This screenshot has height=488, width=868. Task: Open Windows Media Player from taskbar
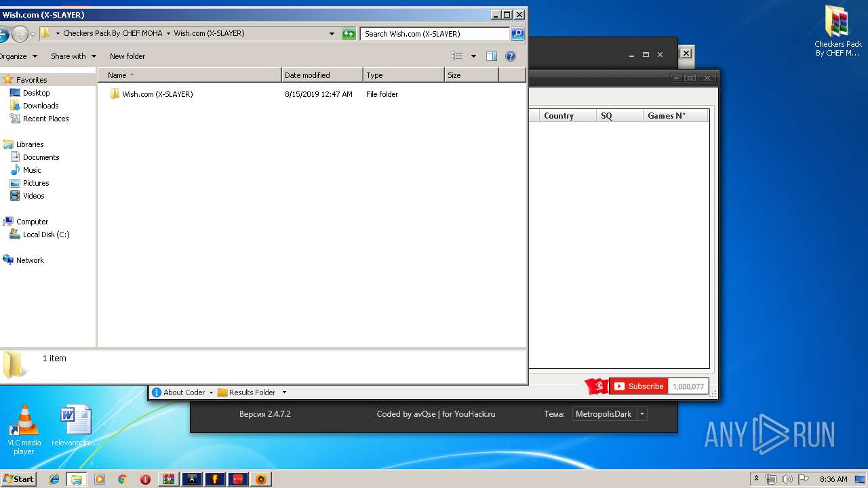pos(100,479)
